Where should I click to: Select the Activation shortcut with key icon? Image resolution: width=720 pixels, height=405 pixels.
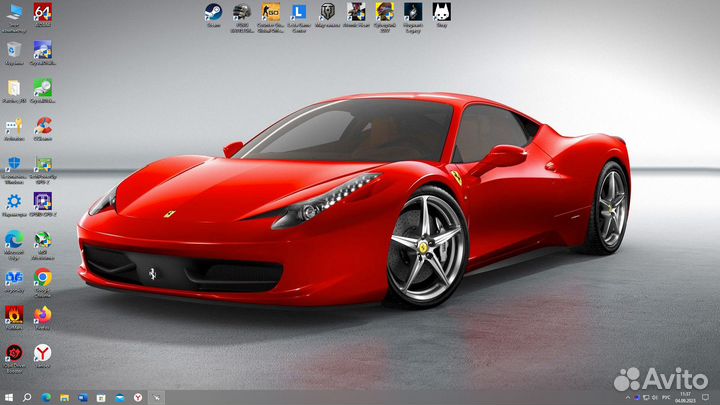pyautogui.click(x=14, y=129)
